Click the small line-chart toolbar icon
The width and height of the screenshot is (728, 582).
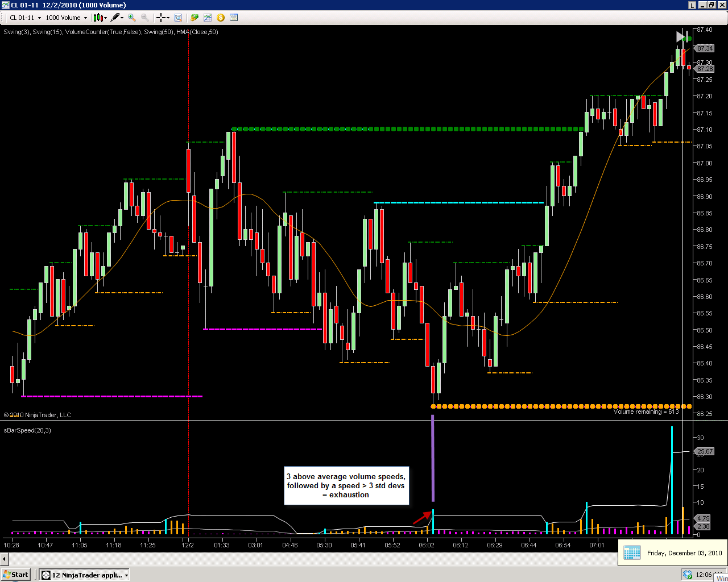tap(208, 18)
